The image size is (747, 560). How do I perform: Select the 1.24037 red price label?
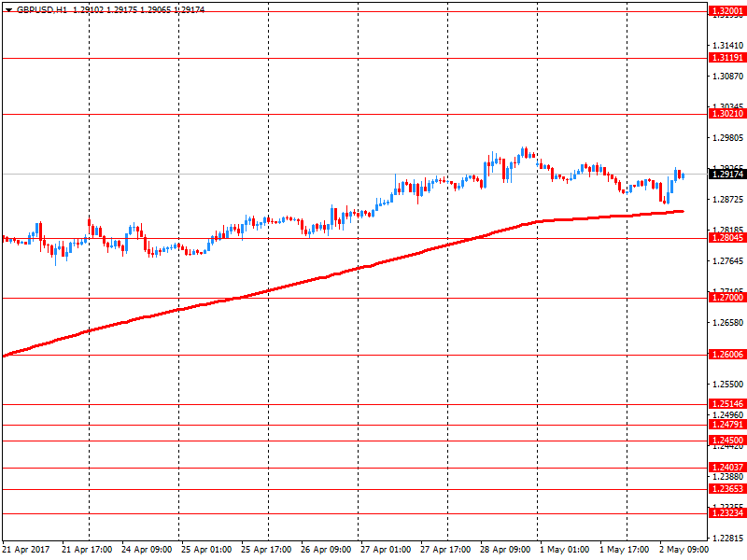point(727,468)
